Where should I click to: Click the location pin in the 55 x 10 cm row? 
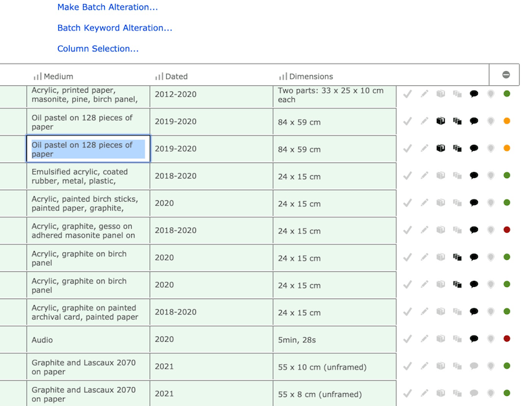click(x=490, y=367)
